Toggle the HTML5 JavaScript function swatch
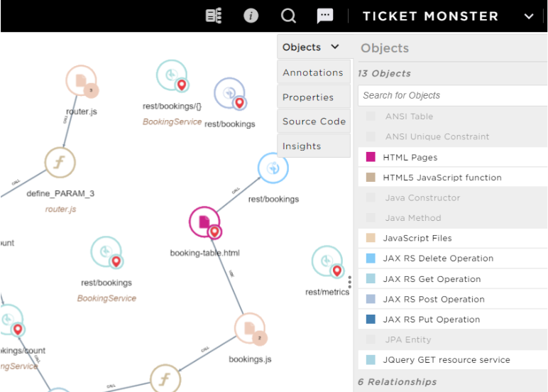This screenshot has height=392, width=548. click(x=371, y=178)
